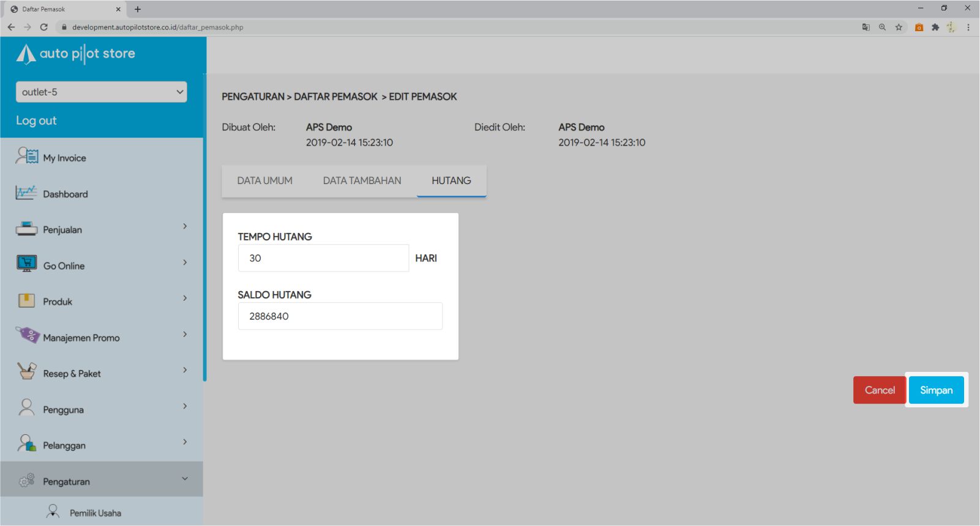This screenshot has width=980, height=526.
Task: Click the Log out link
Action: 36,120
